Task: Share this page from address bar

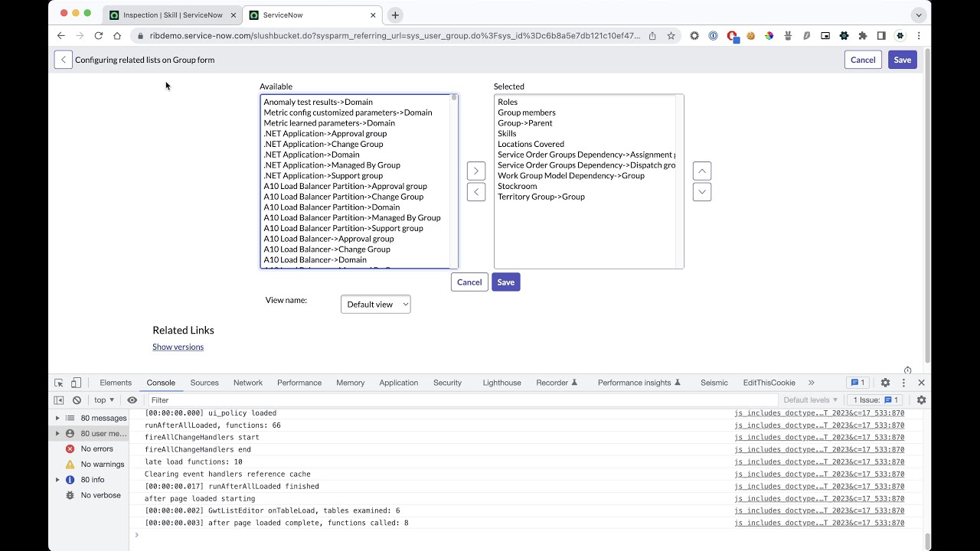Action: tap(652, 35)
